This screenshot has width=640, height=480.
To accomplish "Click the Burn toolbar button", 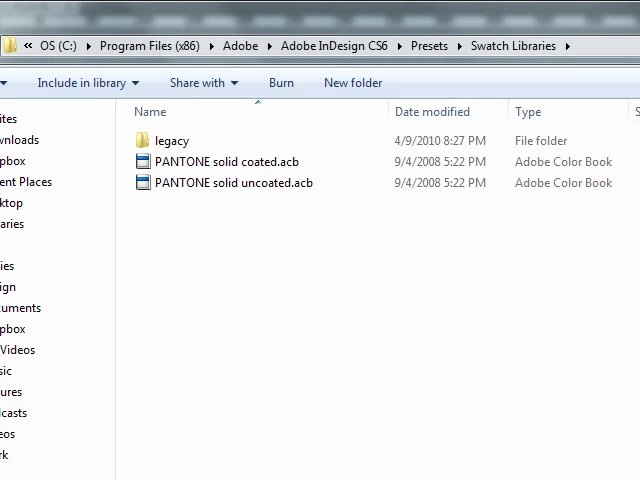I will 281,83.
